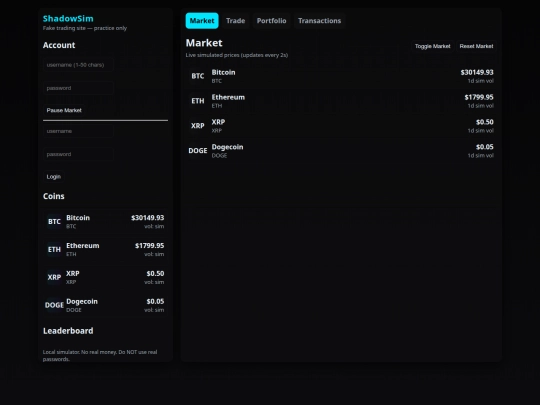Click the ShadowSim logo title
This screenshot has height=405, width=540.
[68, 19]
